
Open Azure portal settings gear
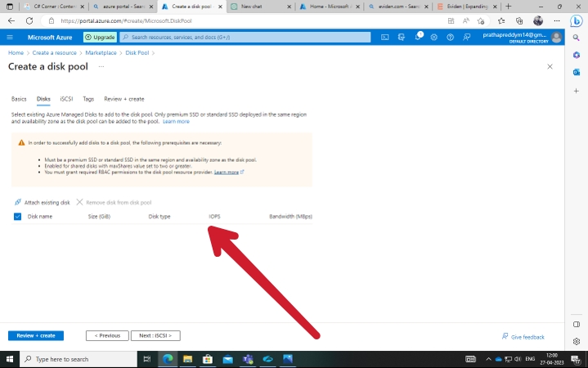pyautogui.click(x=434, y=37)
